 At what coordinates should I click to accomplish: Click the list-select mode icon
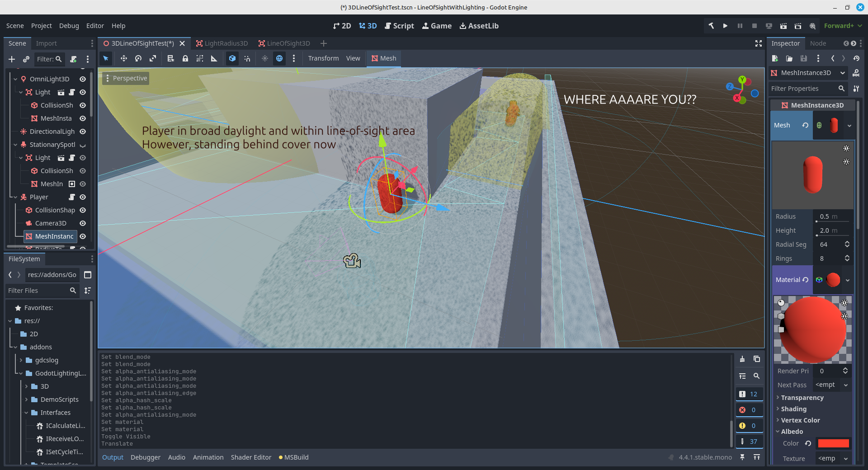tap(170, 58)
